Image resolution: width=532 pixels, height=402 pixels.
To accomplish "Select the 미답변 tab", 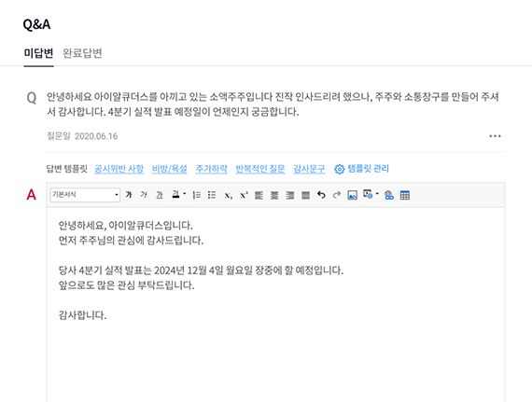I will point(38,53).
